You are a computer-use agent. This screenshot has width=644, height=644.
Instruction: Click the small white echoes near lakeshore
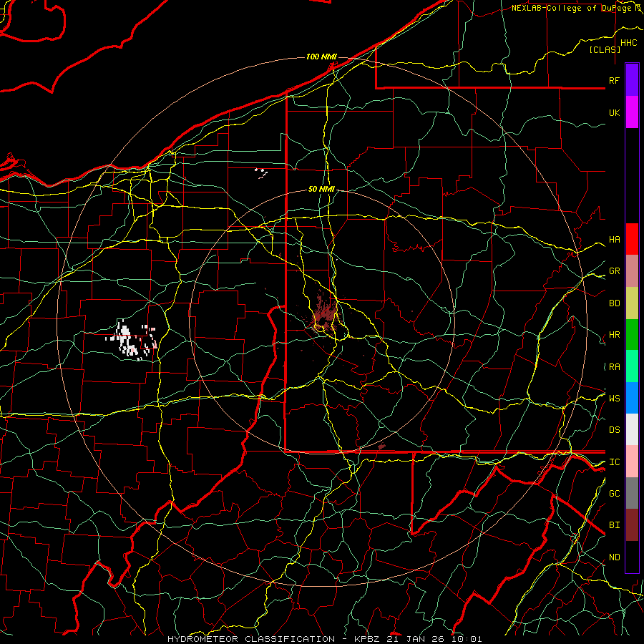(x=261, y=173)
